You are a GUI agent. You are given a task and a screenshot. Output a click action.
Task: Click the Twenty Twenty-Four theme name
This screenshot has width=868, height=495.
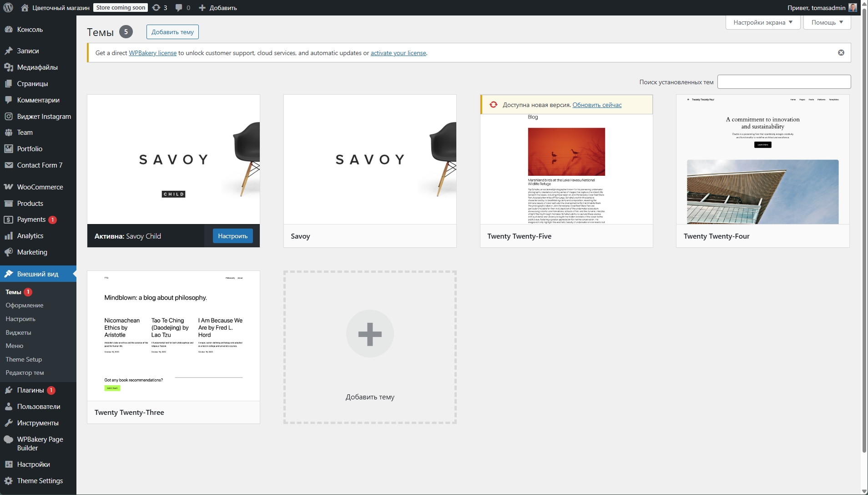(x=717, y=236)
